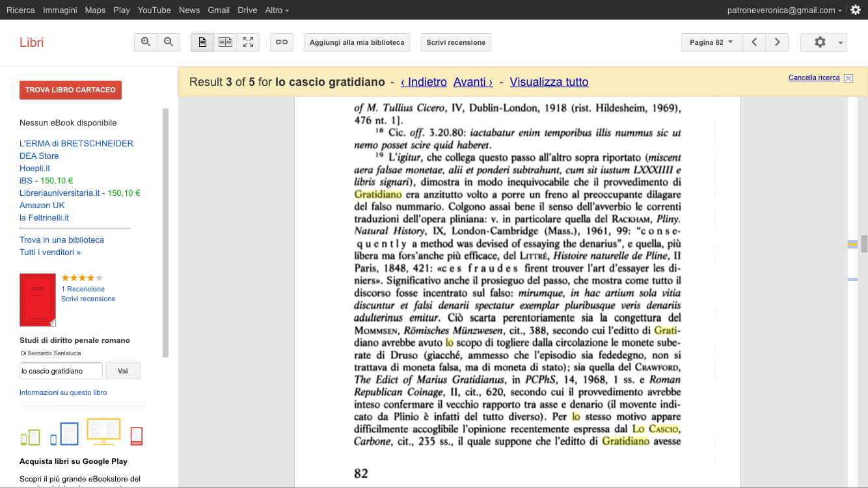Go to previous page arrow
Screen dimensions: 868x488
tap(754, 42)
